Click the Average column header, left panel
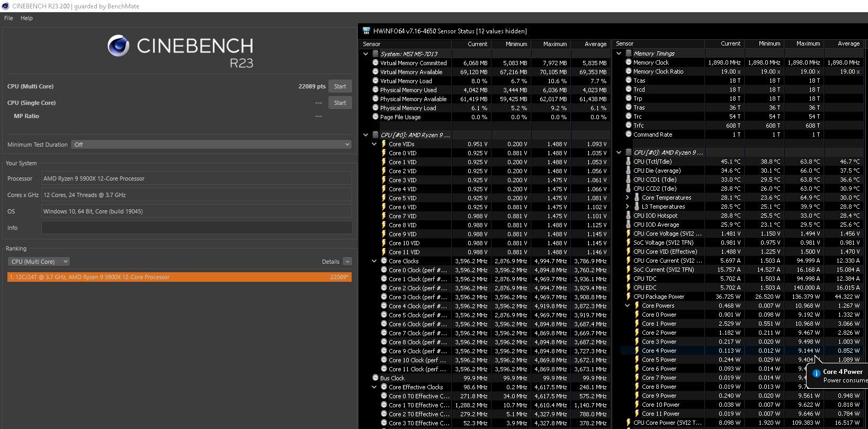 (x=590, y=44)
